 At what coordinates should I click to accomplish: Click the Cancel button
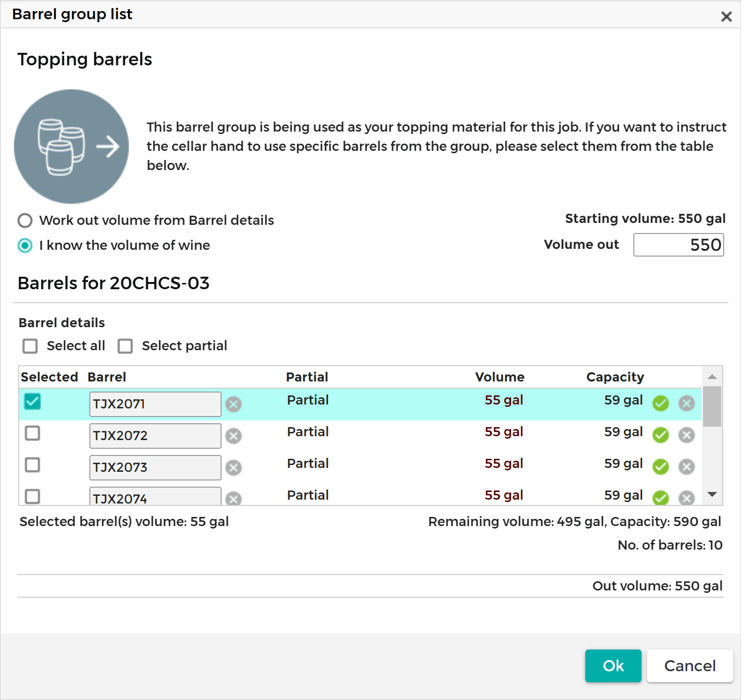(690, 666)
